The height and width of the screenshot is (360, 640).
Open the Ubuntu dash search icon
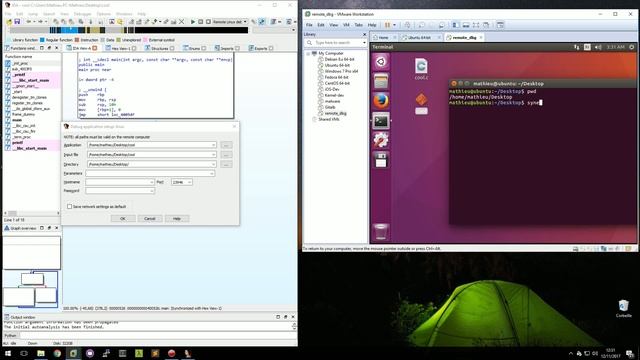pyautogui.click(x=381, y=62)
